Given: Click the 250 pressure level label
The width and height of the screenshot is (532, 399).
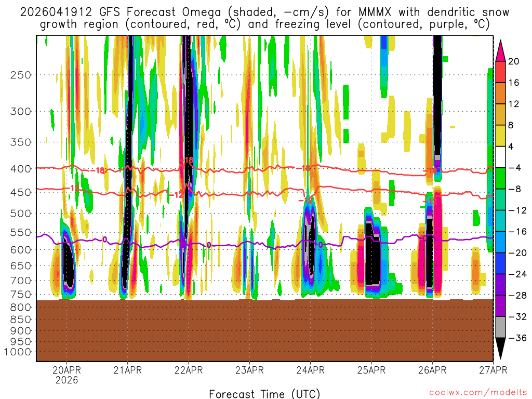Looking at the screenshot, I should tap(21, 75).
